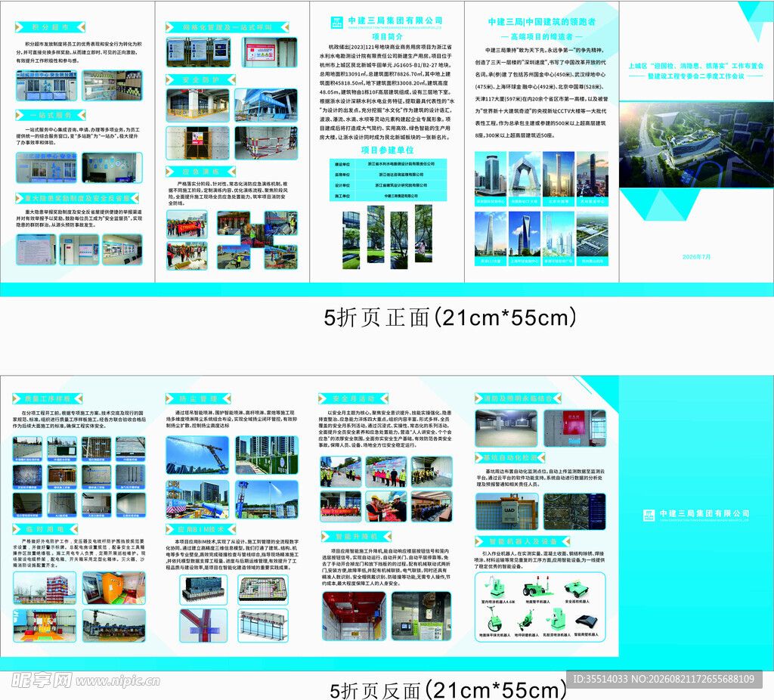Select the 地面整平机器人 robot image

(x=537, y=588)
